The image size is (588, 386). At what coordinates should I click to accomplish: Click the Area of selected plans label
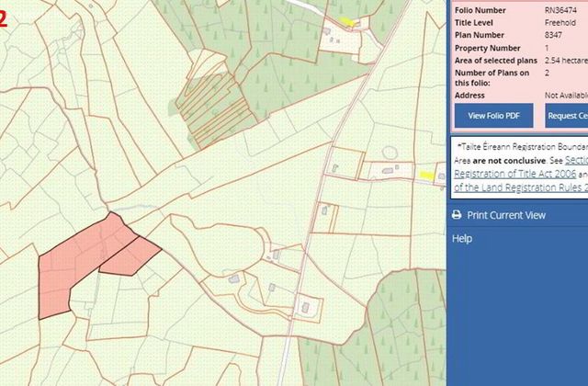tap(496, 61)
